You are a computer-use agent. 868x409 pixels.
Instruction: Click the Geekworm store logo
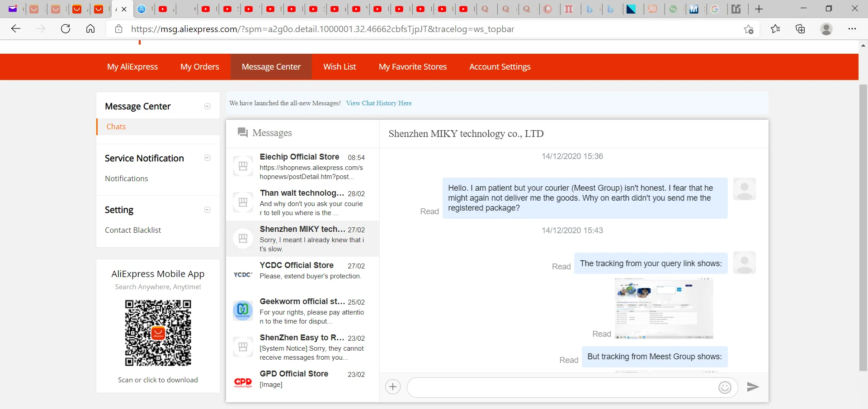243,310
